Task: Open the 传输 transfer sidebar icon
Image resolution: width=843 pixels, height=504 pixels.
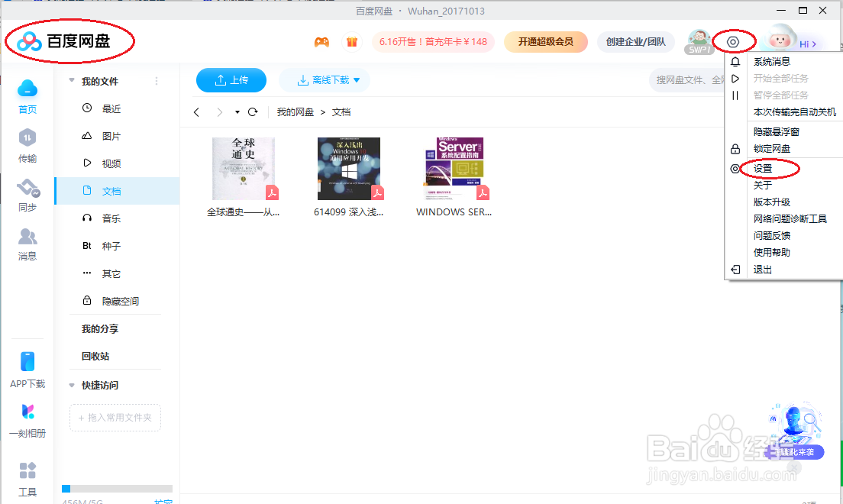Action: pos(27,138)
